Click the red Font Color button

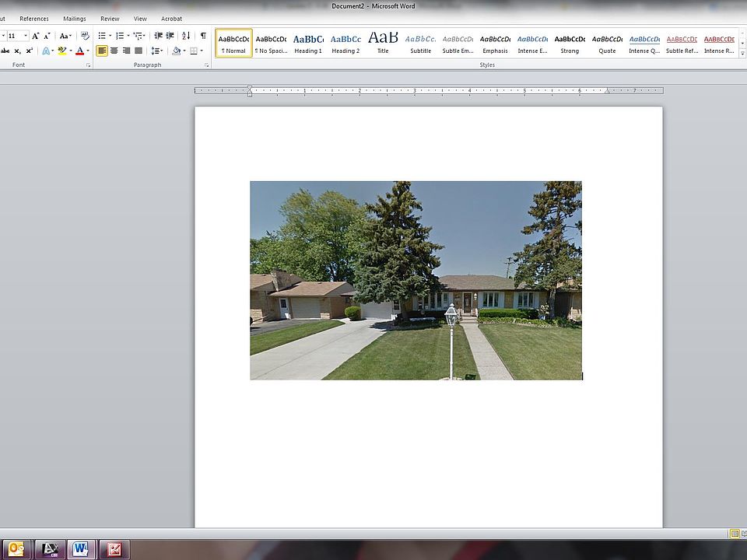(79, 51)
